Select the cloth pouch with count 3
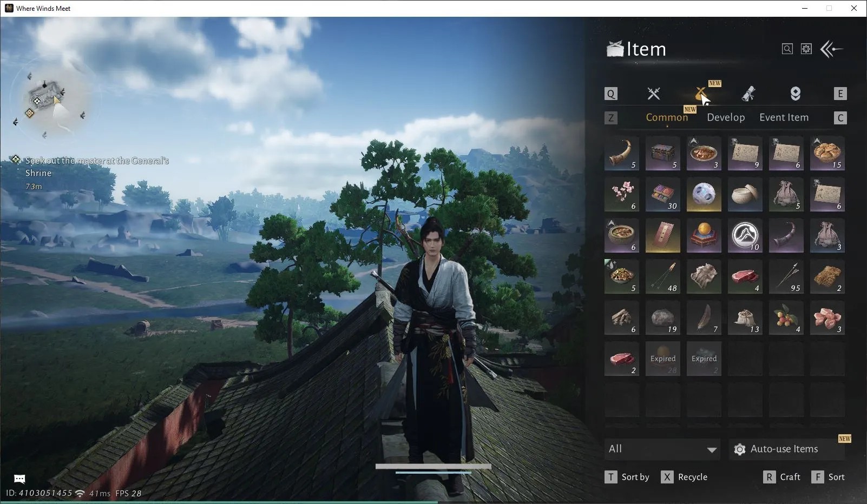The image size is (867, 504). click(827, 235)
